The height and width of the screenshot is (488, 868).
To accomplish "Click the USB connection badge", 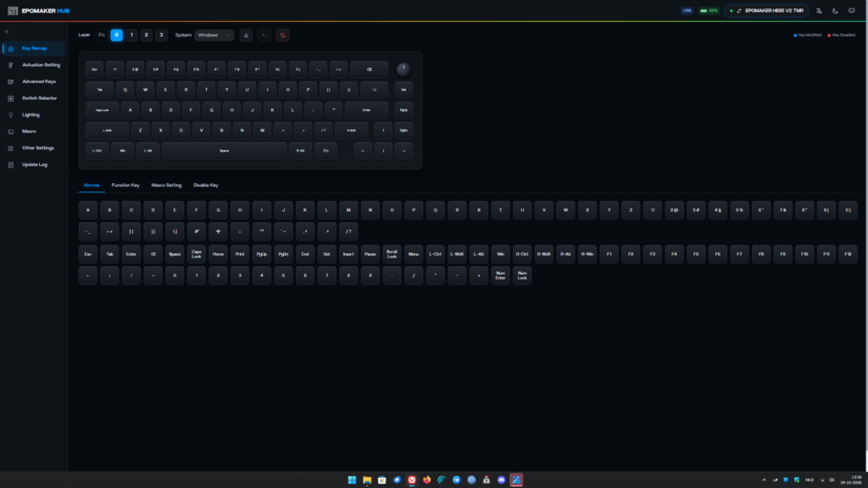I will (x=687, y=10).
